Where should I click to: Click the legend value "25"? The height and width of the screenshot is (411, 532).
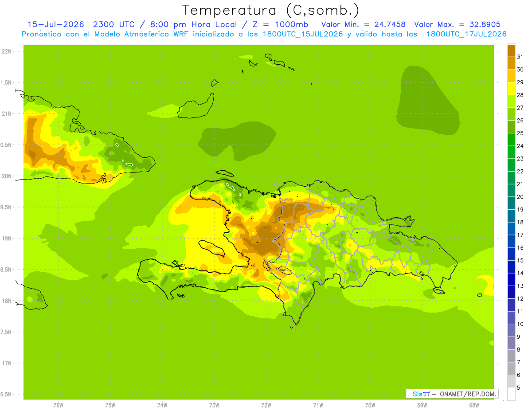coord(520,133)
